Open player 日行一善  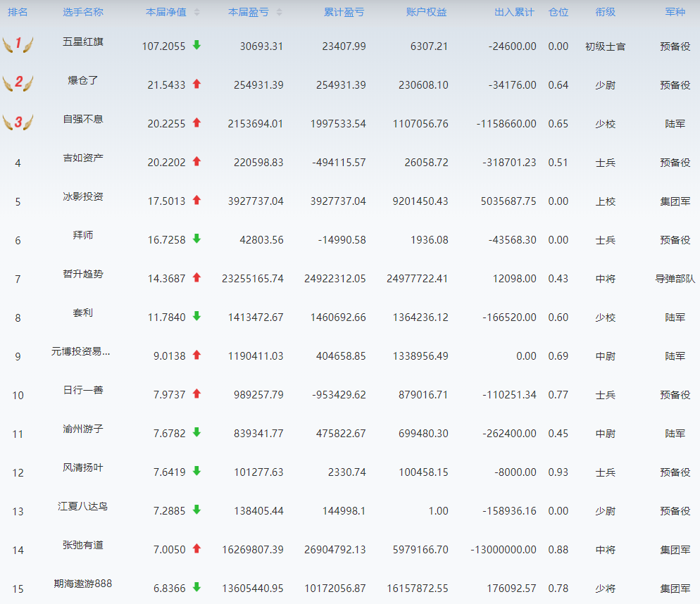[x=83, y=390]
